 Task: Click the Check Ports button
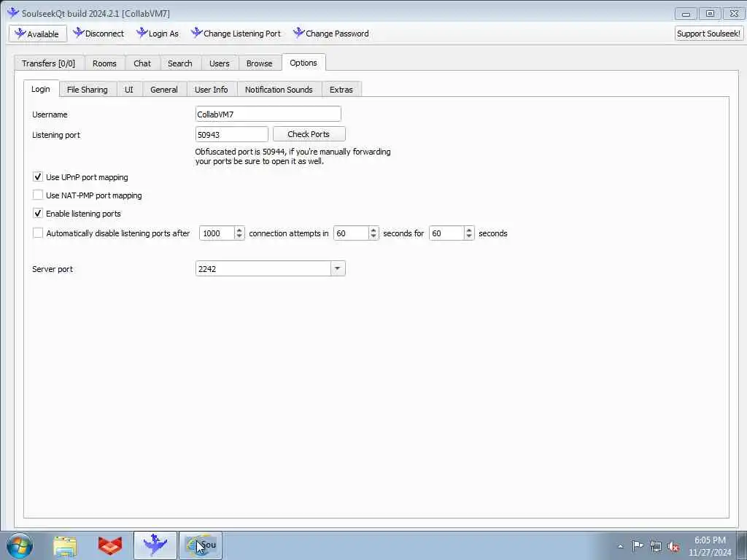309,134
